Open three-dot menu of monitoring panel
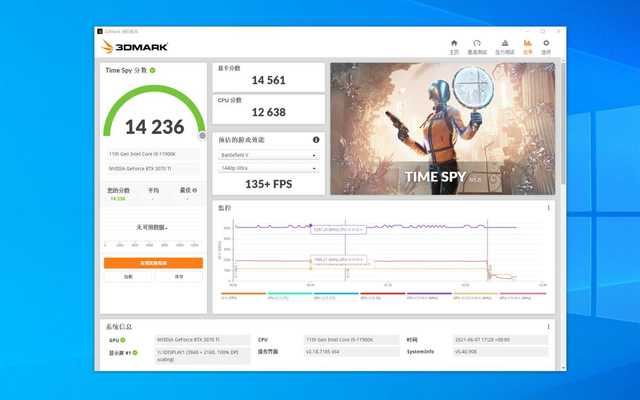 click(548, 208)
